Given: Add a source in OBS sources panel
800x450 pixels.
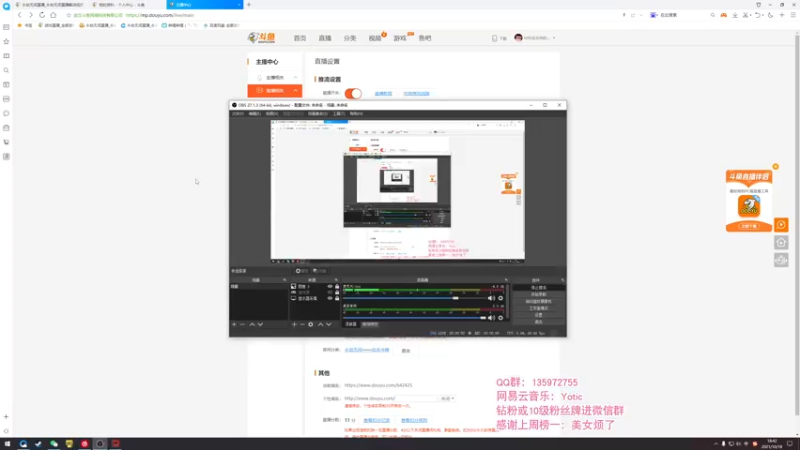Looking at the screenshot, I should (x=294, y=324).
